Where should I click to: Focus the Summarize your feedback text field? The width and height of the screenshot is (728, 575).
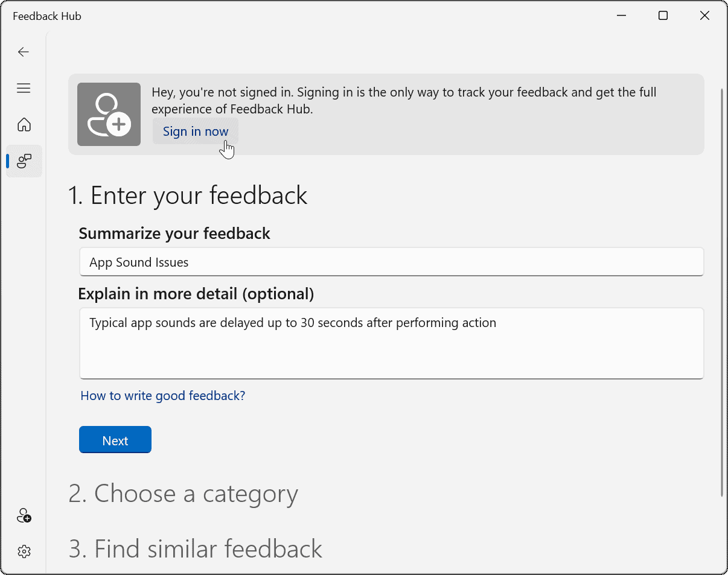click(391, 262)
